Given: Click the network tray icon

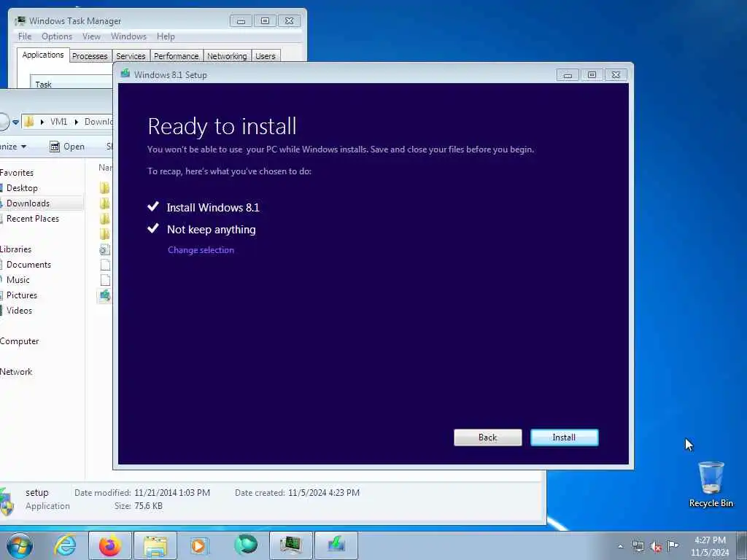Looking at the screenshot, I should [x=638, y=546].
